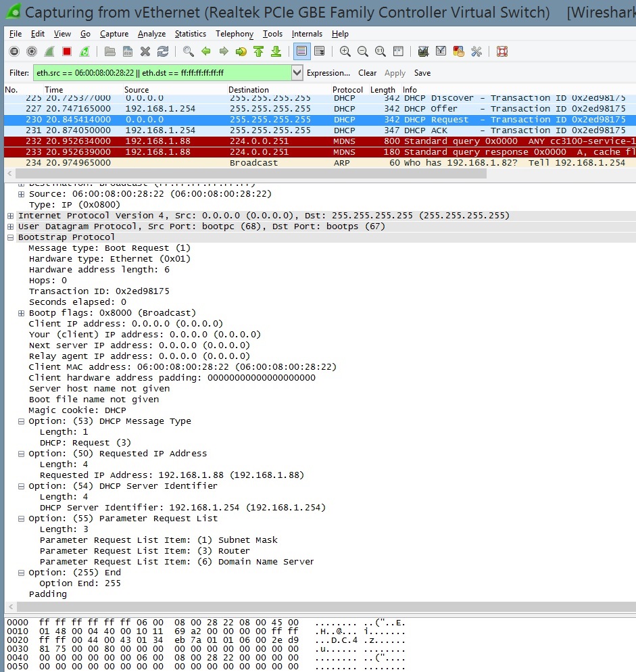Open the Edit menu
Viewport: 636px width, 672px height.
click(38, 34)
